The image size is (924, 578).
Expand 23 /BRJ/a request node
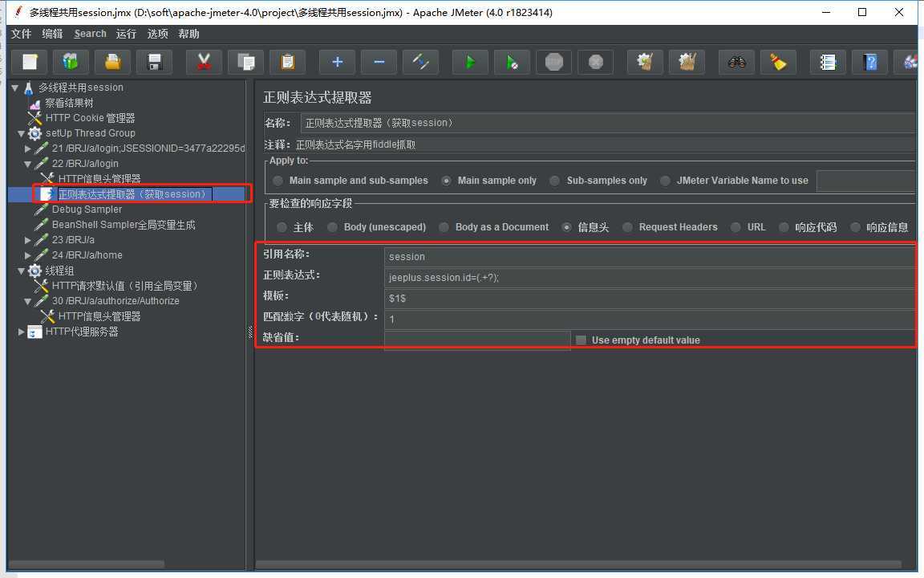coord(28,240)
